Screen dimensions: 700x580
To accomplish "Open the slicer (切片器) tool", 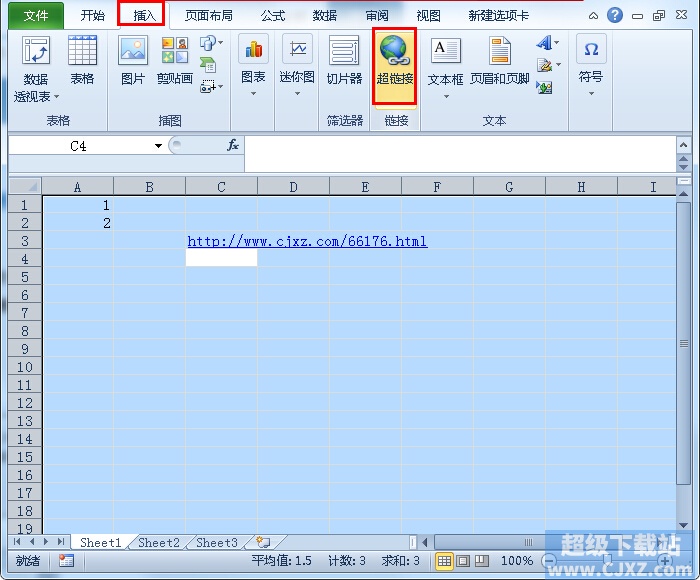I will pos(344,60).
